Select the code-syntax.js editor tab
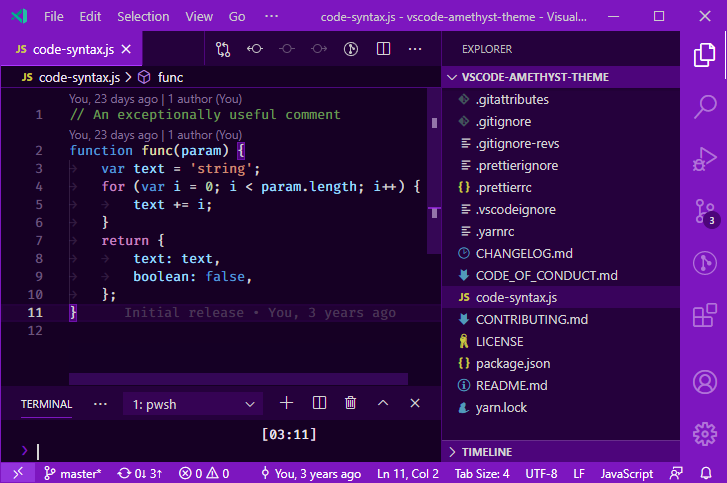The image size is (727, 483). click(x=72, y=49)
